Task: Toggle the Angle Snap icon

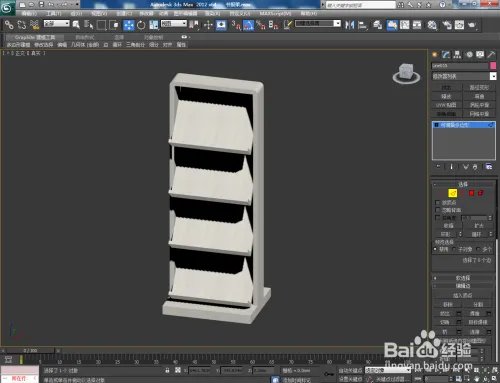Action: click(248, 25)
